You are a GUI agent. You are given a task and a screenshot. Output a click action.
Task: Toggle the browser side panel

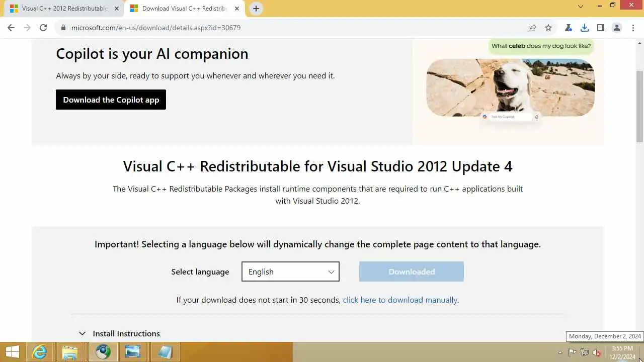click(600, 28)
